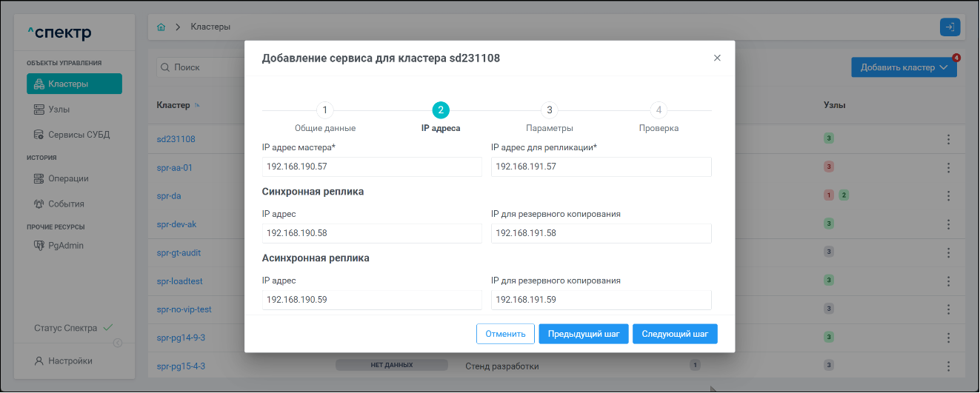
Task: Click the Отменить button
Action: point(505,334)
